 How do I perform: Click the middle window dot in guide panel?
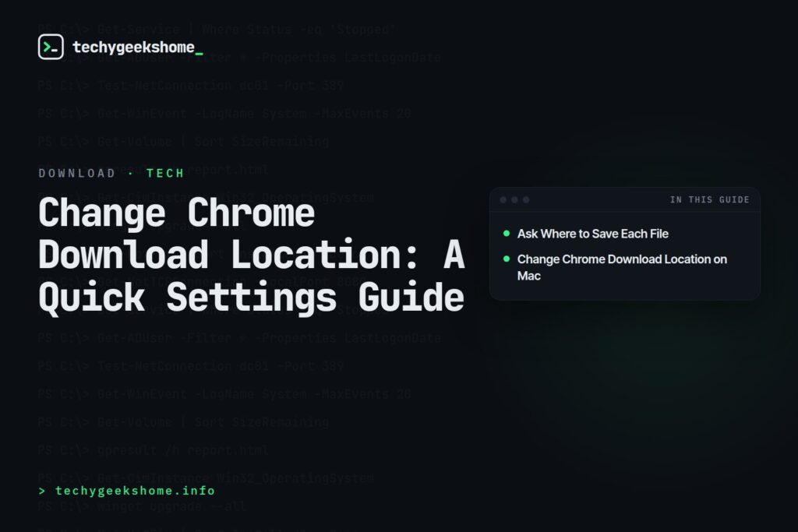point(514,200)
